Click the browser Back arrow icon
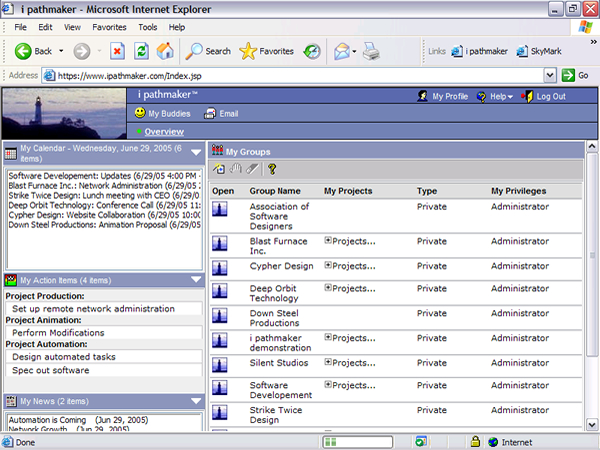 [x=23, y=51]
